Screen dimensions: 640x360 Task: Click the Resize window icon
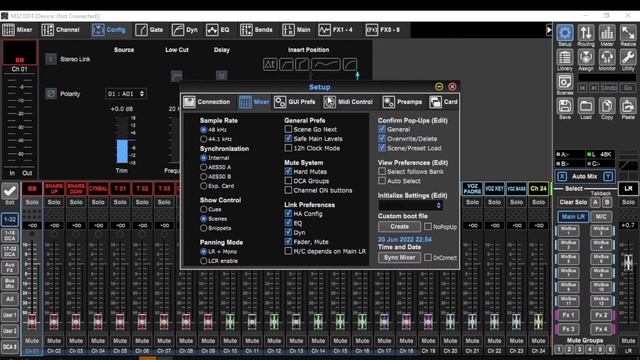coord(628,33)
